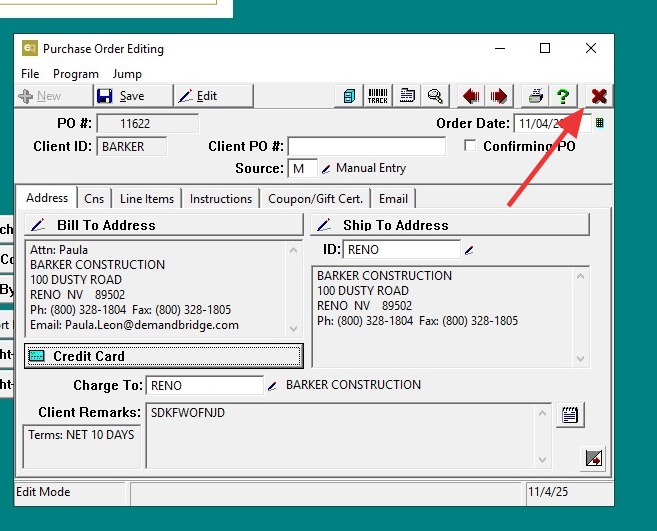The image size is (657, 531).
Task: Click BARKER CONSTRUCTION label beside Charge To
Action: pyautogui.click(x=353, y=385)
